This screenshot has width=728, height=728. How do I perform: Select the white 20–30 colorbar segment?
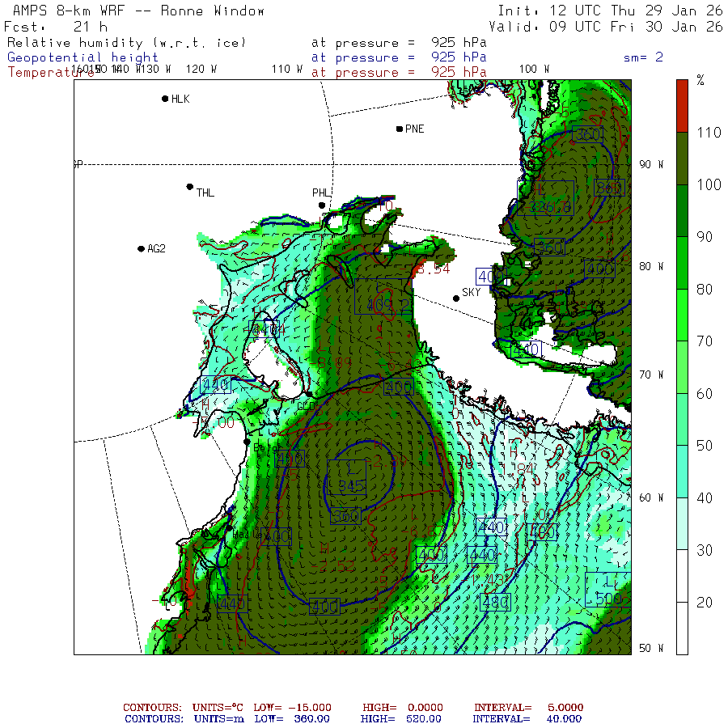click(682, 576)
